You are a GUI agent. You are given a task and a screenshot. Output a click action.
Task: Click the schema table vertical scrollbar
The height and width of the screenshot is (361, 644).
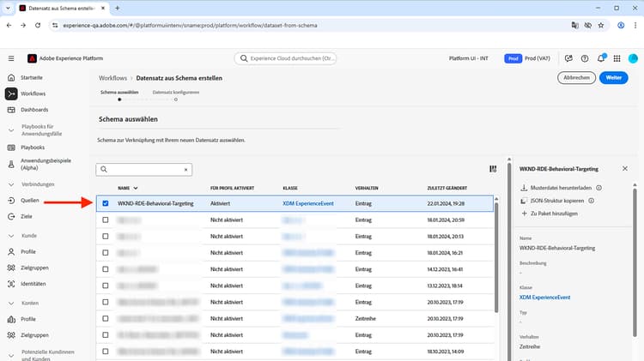(496, 256)
